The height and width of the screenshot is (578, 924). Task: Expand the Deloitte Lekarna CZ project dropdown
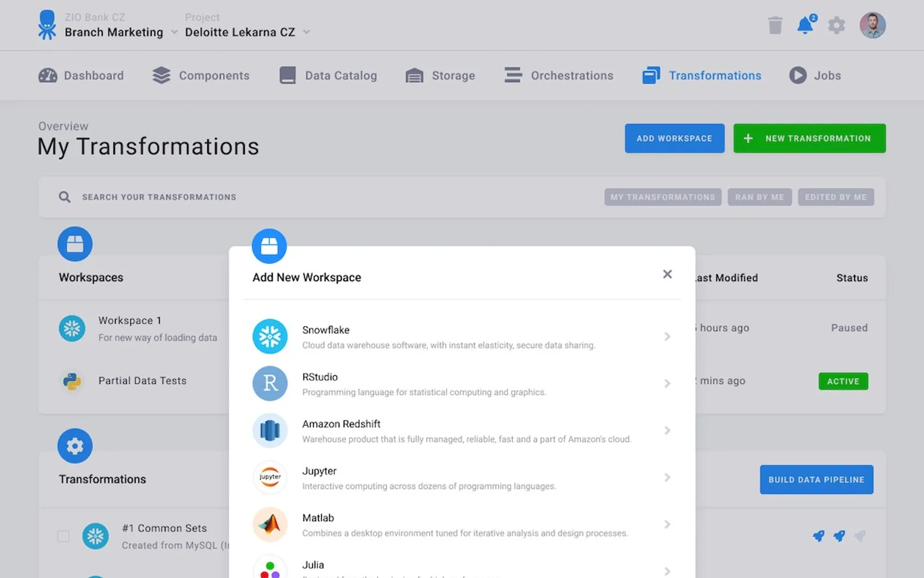click(307, 32)
